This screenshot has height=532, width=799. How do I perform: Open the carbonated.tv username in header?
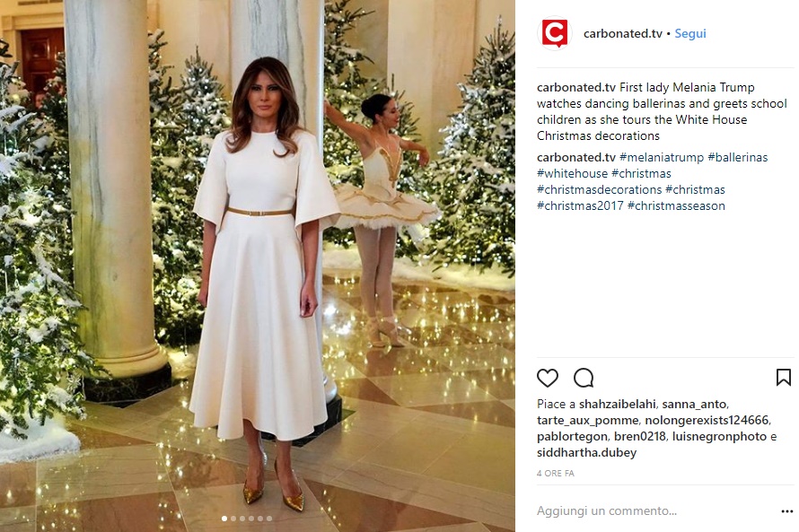(623, 33)
